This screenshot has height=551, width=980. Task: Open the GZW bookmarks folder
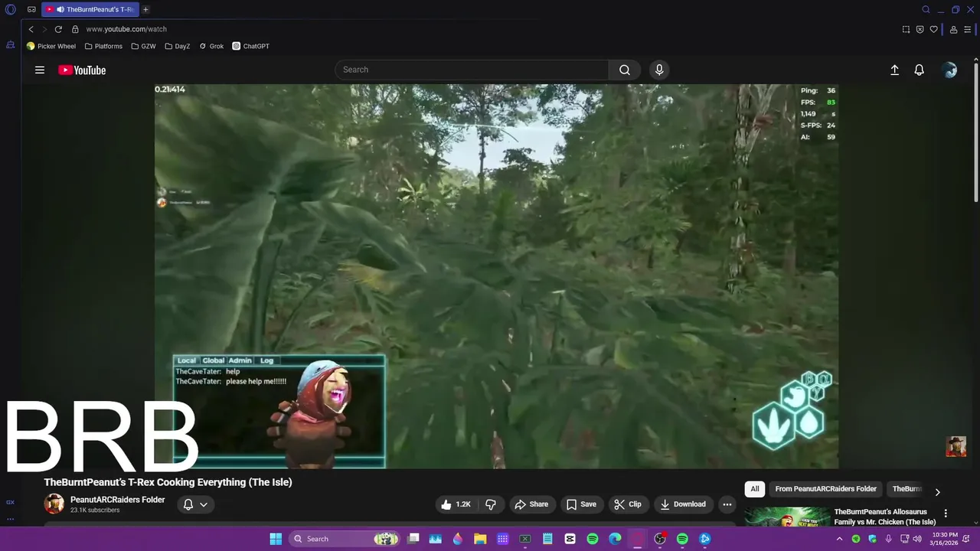[x=143, y=46]
